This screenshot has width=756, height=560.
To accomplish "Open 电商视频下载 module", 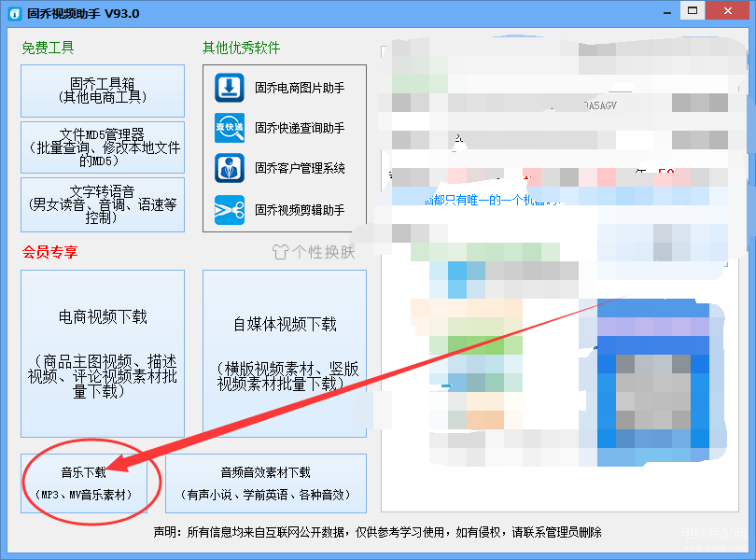I will click(103, 354).
